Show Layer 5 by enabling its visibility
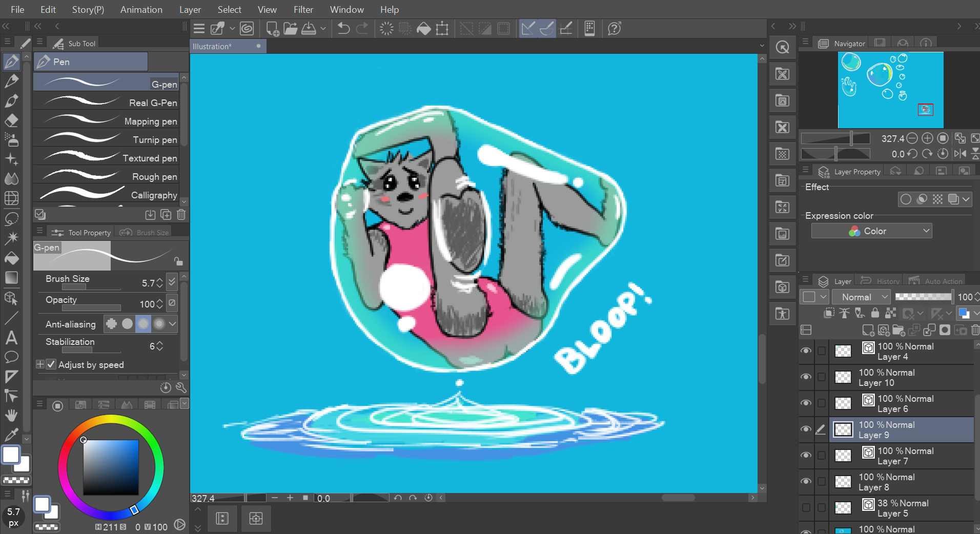 click(806, 508)
